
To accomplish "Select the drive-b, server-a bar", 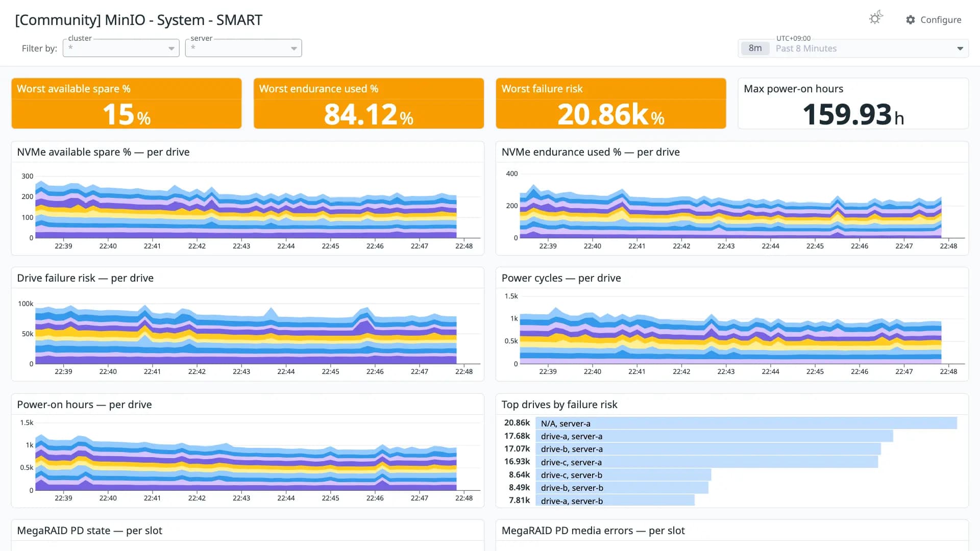I will pos(708,449).
